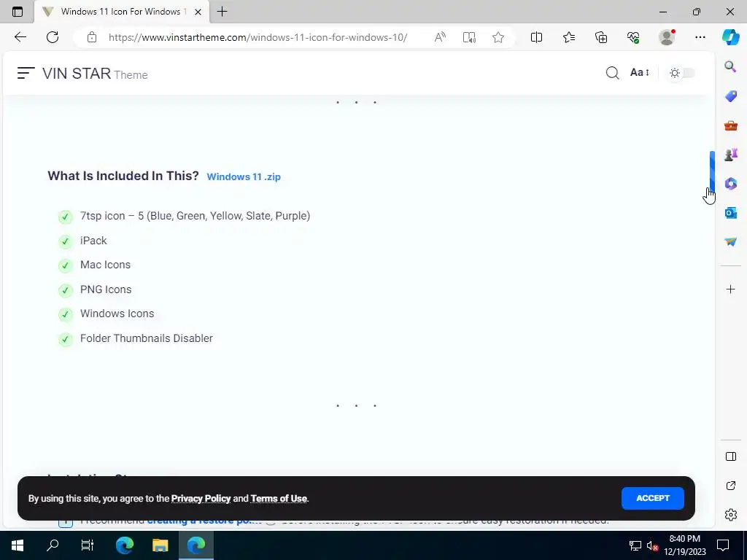Click the 'PNG Icons' list item
The height and width of the screenshot is (560, 747).
106,289
